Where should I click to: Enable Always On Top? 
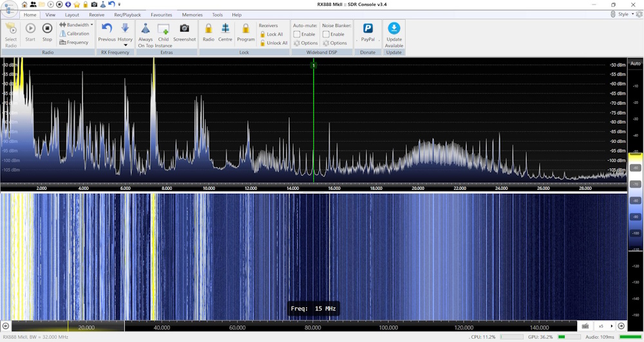coord(146,35)
